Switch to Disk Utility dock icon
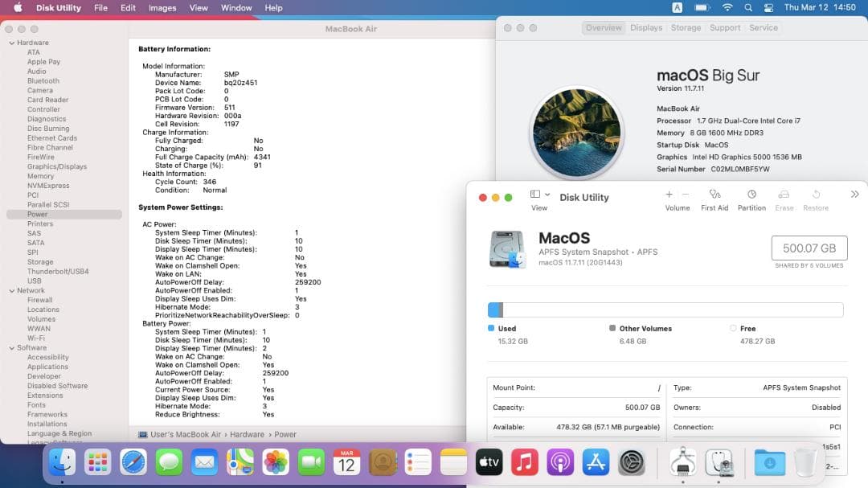 point(719,462)
